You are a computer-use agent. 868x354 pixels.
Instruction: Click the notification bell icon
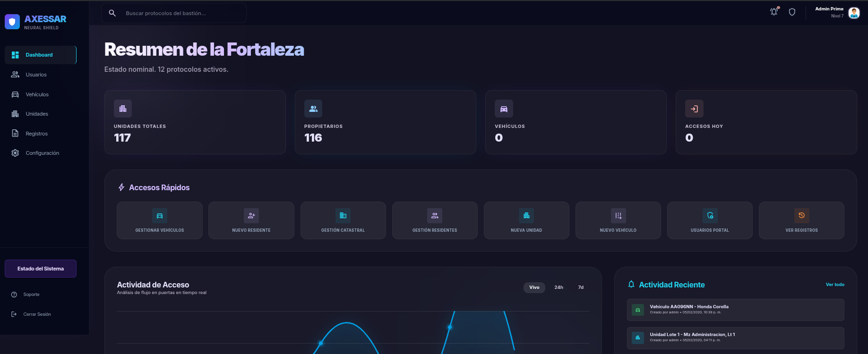[x=774, y=12]
